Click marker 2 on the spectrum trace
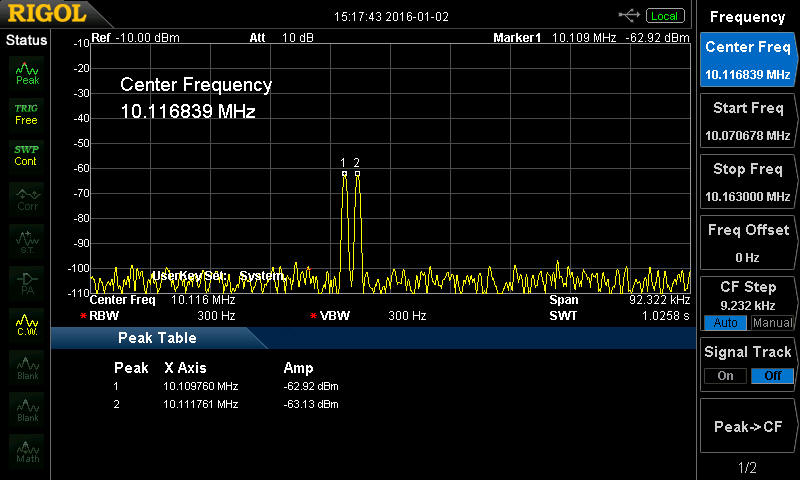Screen dimensions: 800x480 [356, 173]
